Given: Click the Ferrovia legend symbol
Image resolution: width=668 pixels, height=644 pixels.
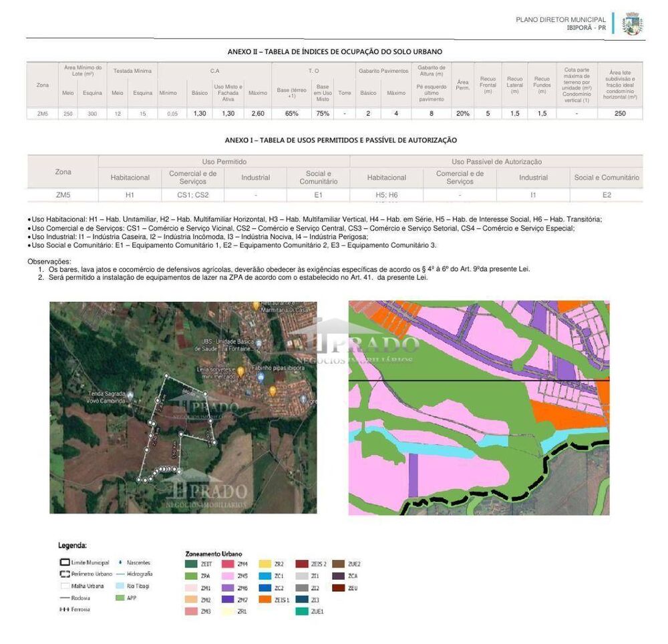Looking at the screenshot, I should point(65,609).
